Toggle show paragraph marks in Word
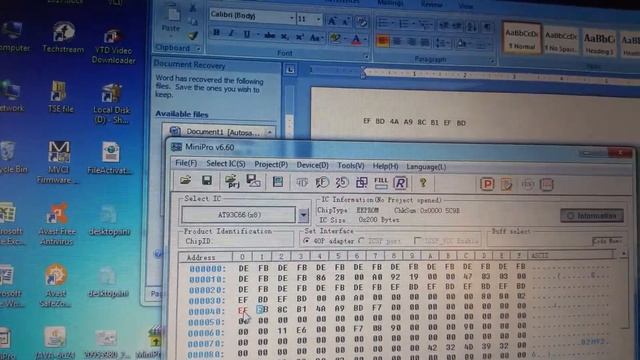Screen dimensions: 640x360 click(x=487, y=27)
